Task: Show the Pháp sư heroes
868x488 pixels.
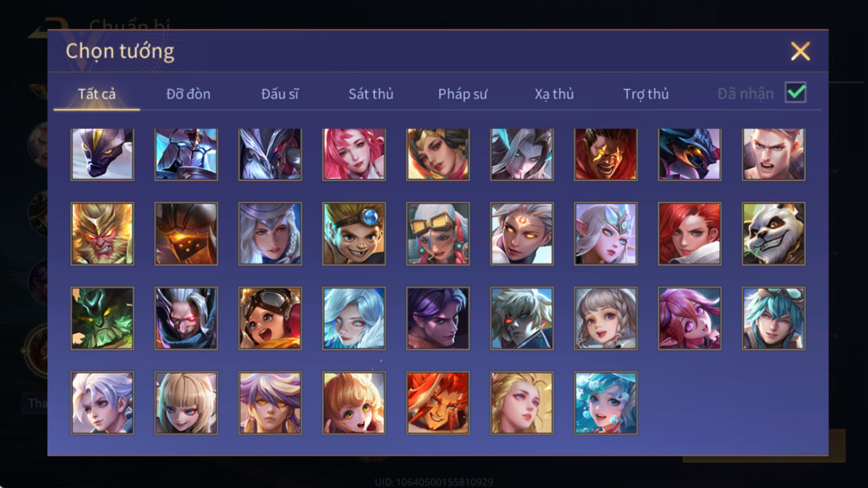Action: [463, 94]
